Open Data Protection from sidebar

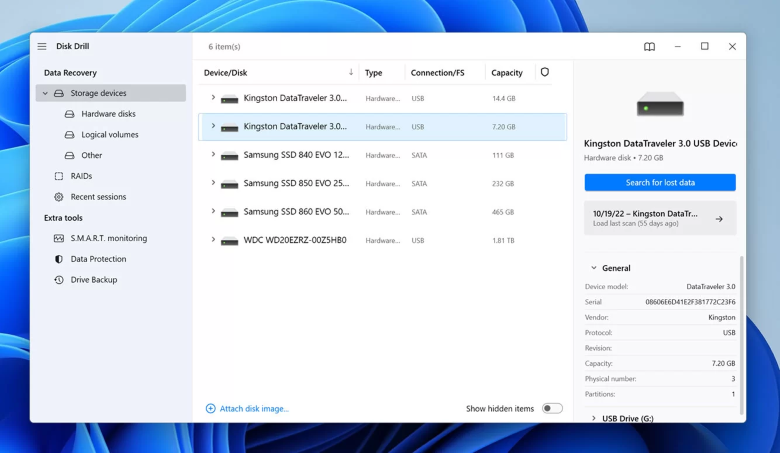tap(98, 259)
